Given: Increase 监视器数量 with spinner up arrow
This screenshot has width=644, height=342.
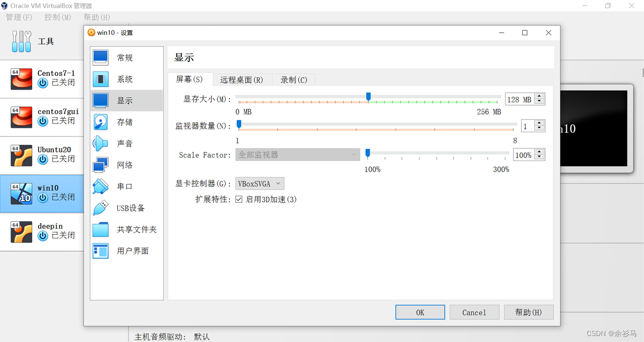Looking at the screenshot, I should coord(539,123).
